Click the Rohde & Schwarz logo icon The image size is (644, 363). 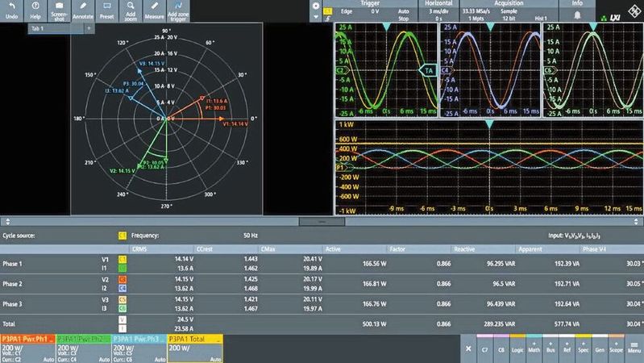tap(634, 11)
